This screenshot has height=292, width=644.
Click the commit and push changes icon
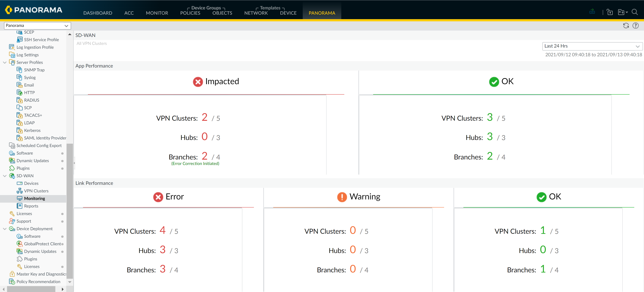pos(592,12)
